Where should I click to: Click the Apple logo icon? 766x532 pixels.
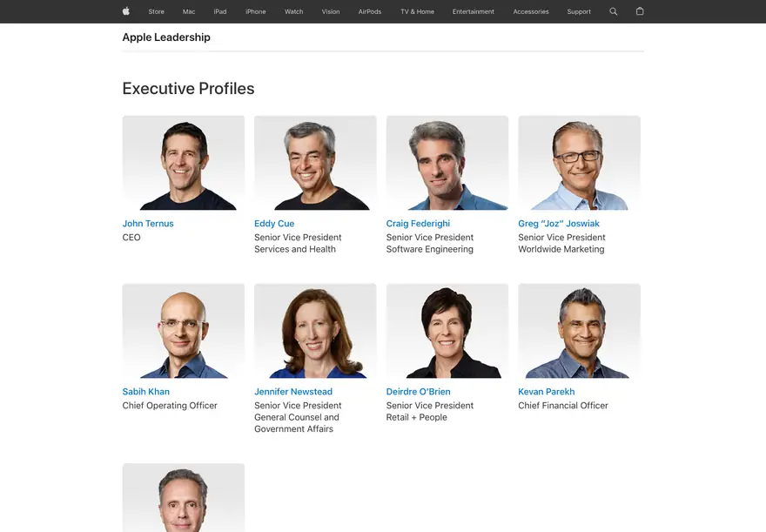coord(126,11)
